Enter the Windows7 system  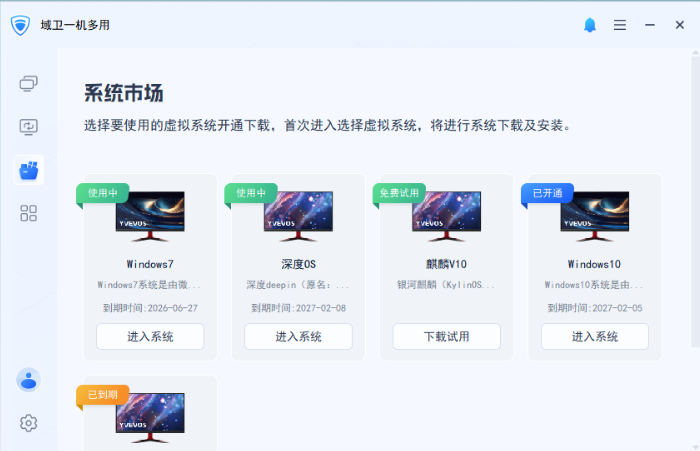(x=150, y=337)
